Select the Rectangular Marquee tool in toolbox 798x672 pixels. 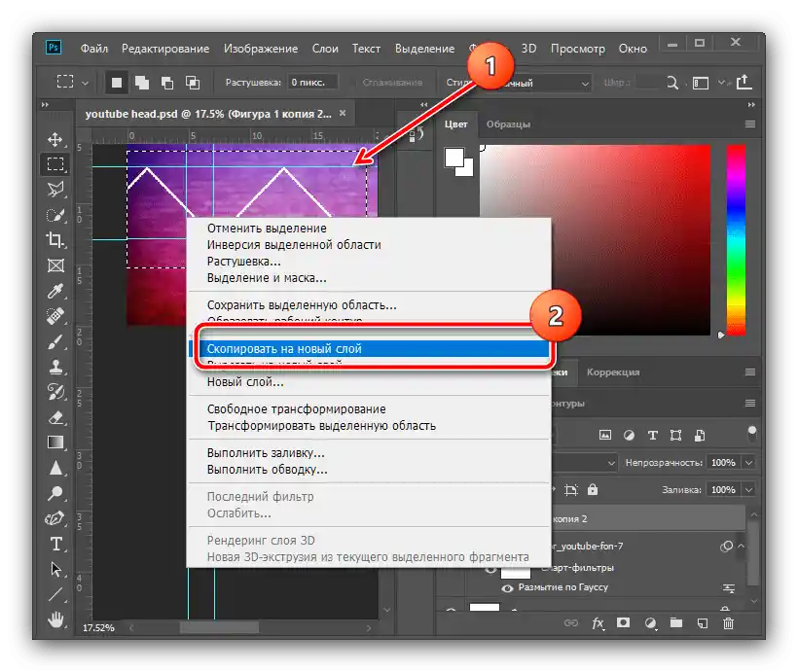55,163
